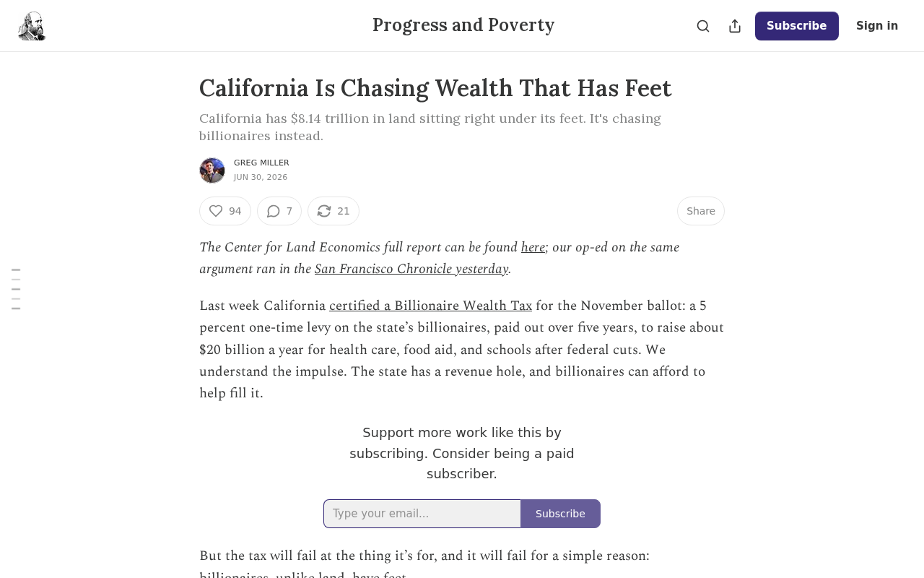Jump to the top table-of-contents marker line
This screenshot has width=924, height=578.
(x=16, y=269)
